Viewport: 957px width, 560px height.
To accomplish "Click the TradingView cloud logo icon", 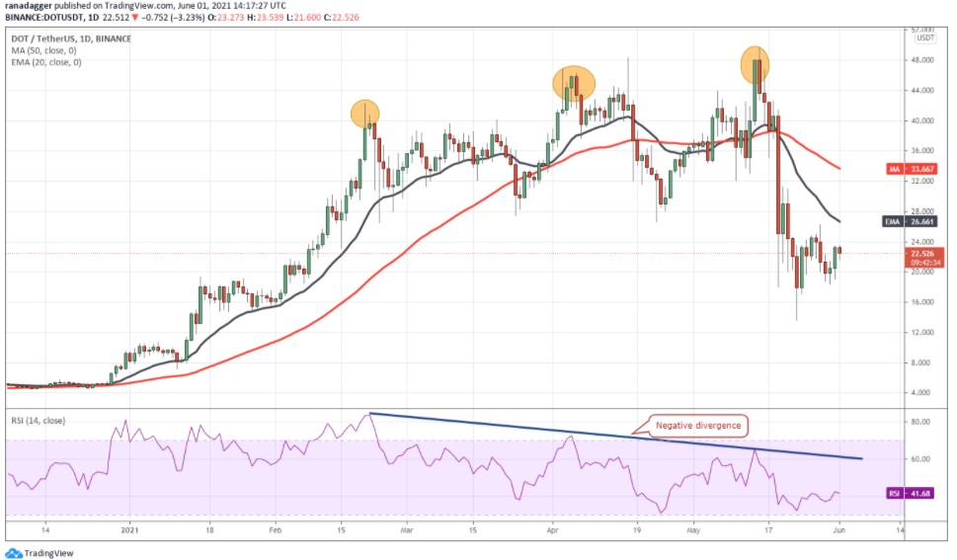I will coord(14,553).
